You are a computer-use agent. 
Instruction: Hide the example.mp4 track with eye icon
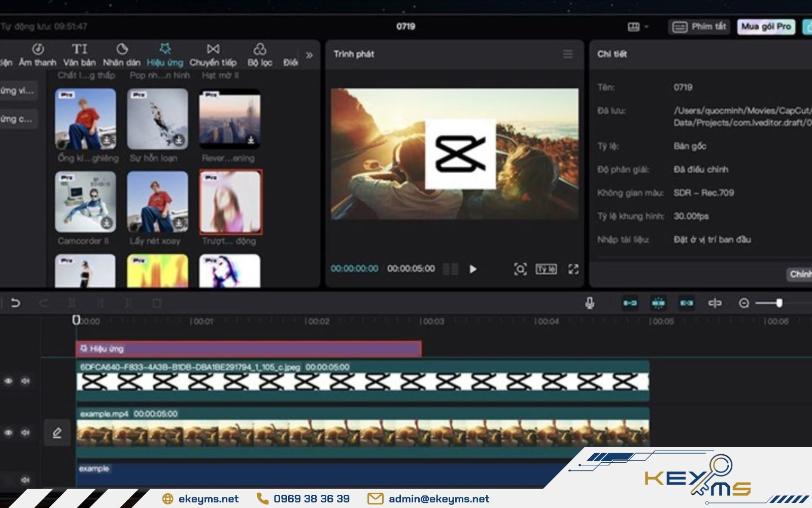click(x=9, y=433)
